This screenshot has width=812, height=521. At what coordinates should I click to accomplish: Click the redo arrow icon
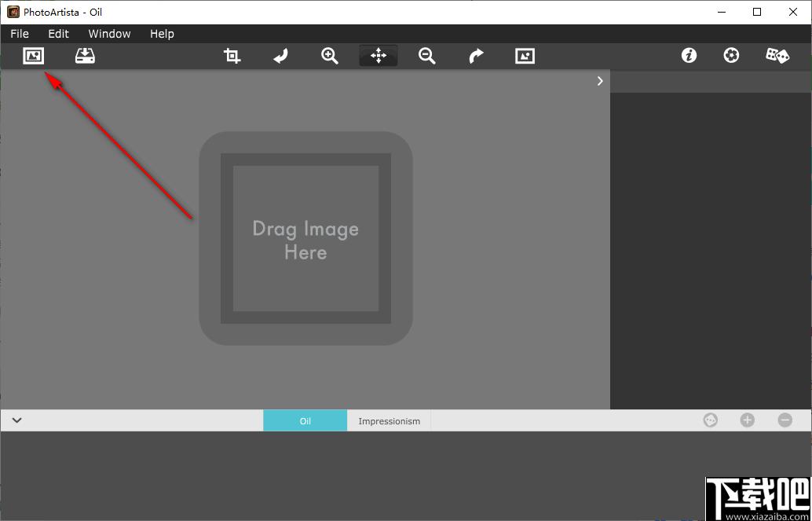[476, 56]
